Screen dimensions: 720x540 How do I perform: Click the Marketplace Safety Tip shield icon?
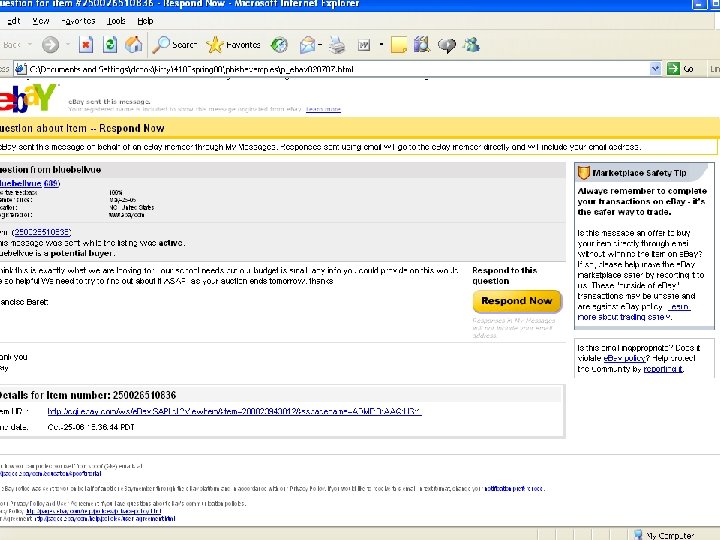click(x=584, y=173)
